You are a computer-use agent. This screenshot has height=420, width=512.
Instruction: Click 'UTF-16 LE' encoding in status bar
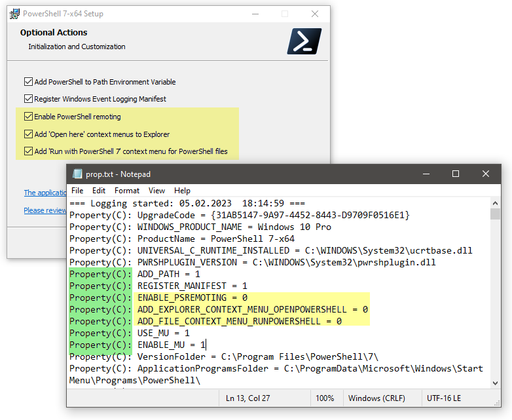pos(444,398)
